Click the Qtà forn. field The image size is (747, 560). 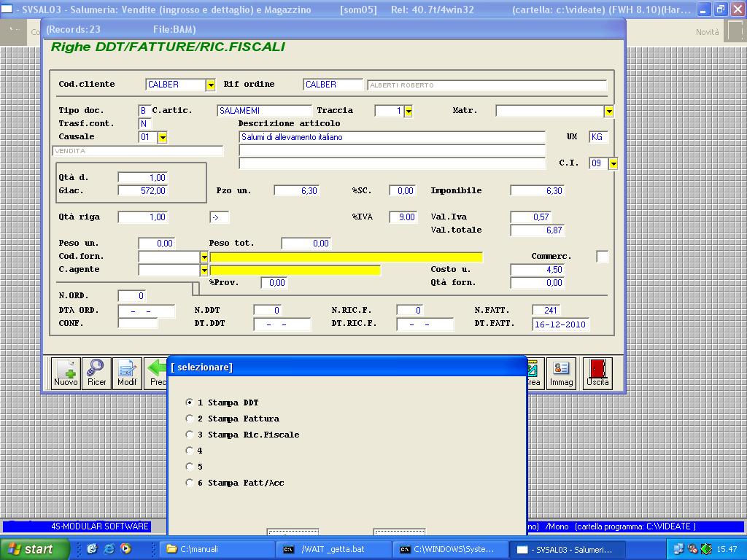tap(538, 283)
